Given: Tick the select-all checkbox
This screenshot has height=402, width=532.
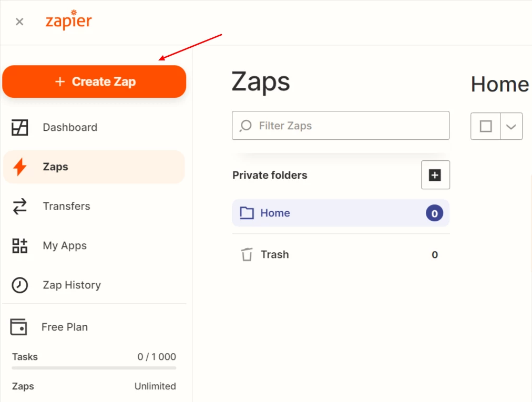Looking at the screenshot, I should click(486, 126).
